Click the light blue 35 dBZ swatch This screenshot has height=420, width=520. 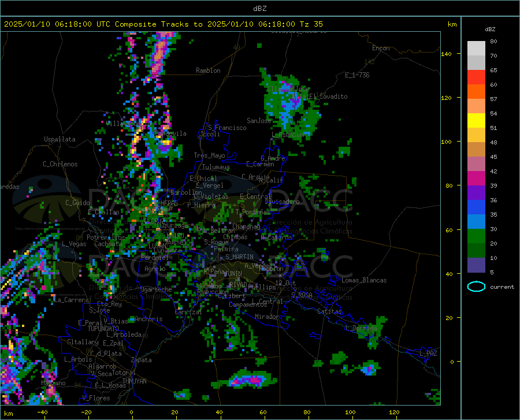coord(476,222)
